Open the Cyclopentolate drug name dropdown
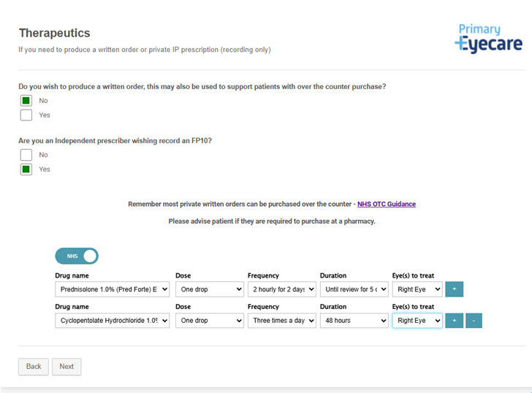The image size is (532, 393). pos(112,321)
